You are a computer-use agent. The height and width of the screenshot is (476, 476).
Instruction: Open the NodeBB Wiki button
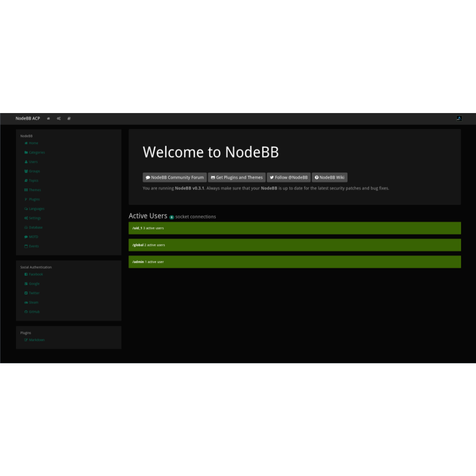[x=329, y=177]
